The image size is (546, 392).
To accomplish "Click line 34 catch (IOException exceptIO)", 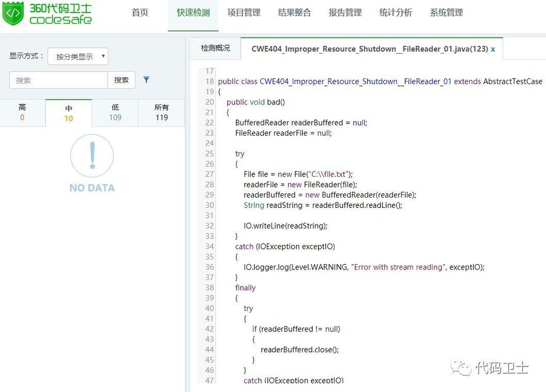I will click(285, 246).
